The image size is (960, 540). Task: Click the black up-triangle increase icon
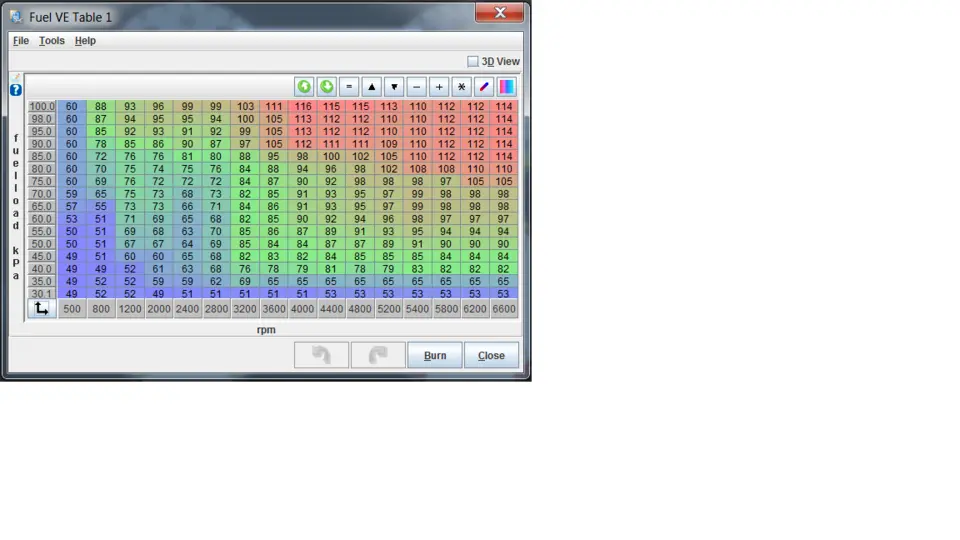(372, 87)
